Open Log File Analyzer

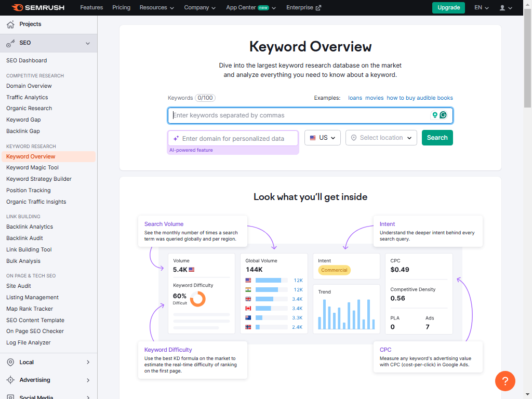(28, 343)
